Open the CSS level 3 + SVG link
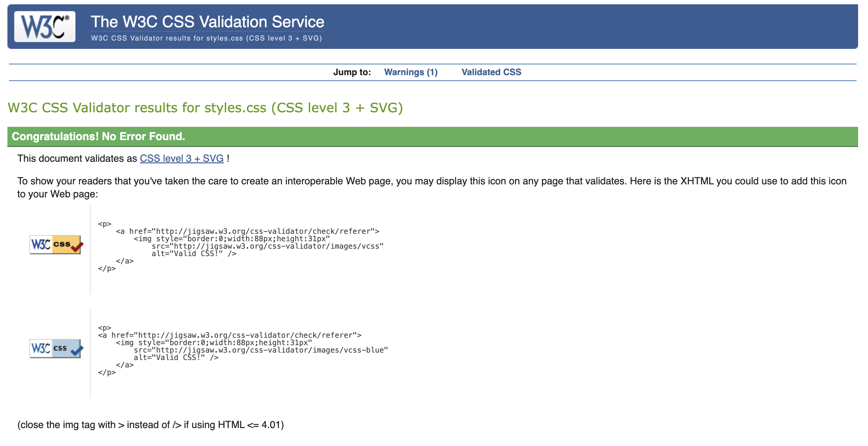868x446 pixels. (182, 158)
